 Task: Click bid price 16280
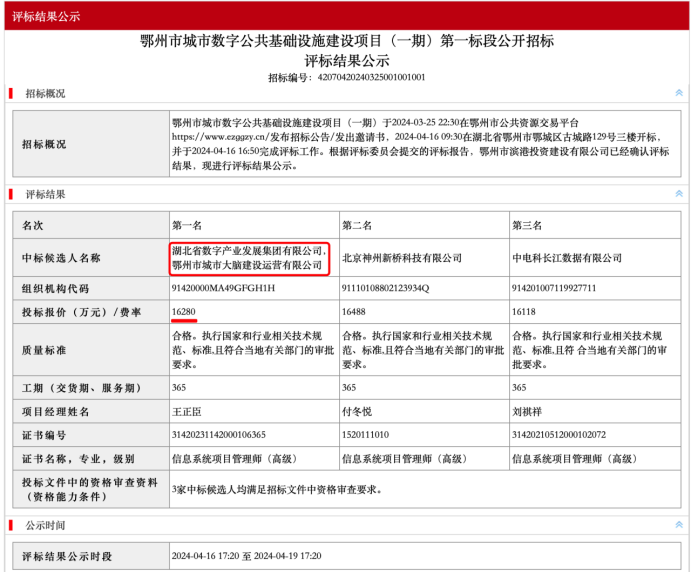(184, 312)
